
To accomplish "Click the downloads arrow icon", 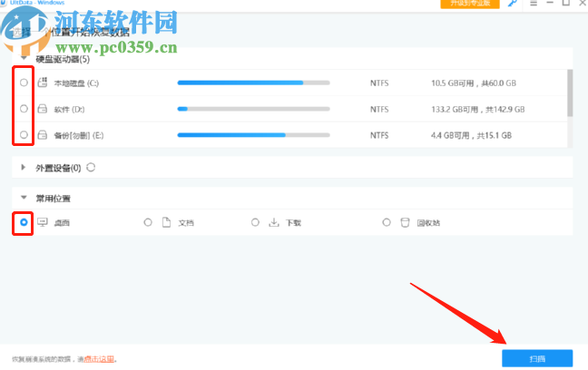I will tap(273, 222).
